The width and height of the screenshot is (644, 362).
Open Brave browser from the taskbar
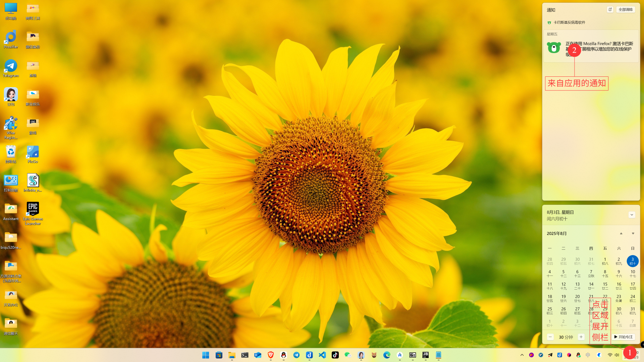click(271, 355)
